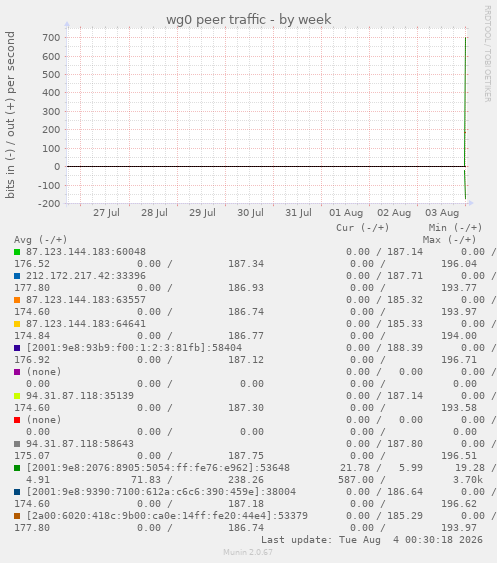Select peer label [2001:9e8:2076:8905:5054:ff:fe76:e962]:53648
The image size is (497, 563).
pos(158,468)
